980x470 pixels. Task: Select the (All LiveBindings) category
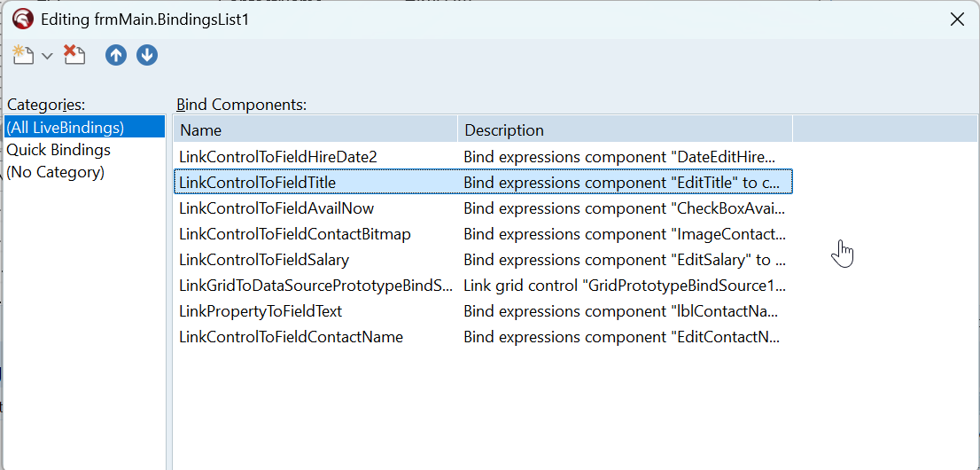66,128
